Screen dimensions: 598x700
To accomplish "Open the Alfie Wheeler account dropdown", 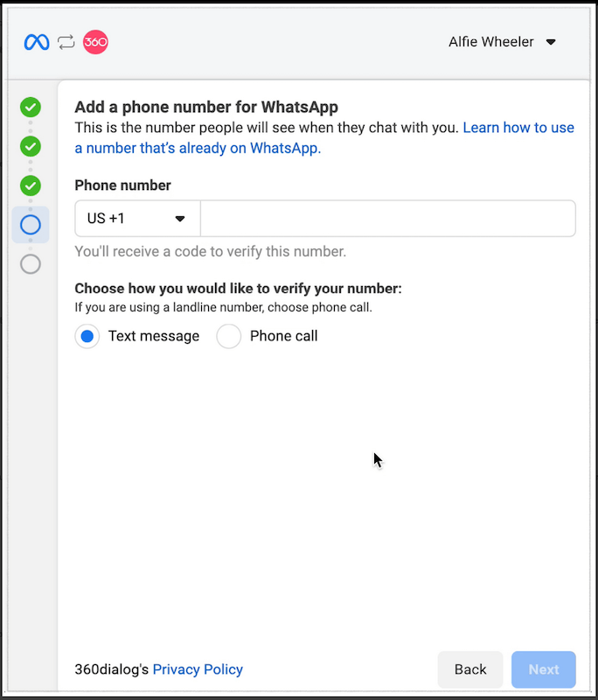I will (x=502, y=42).
